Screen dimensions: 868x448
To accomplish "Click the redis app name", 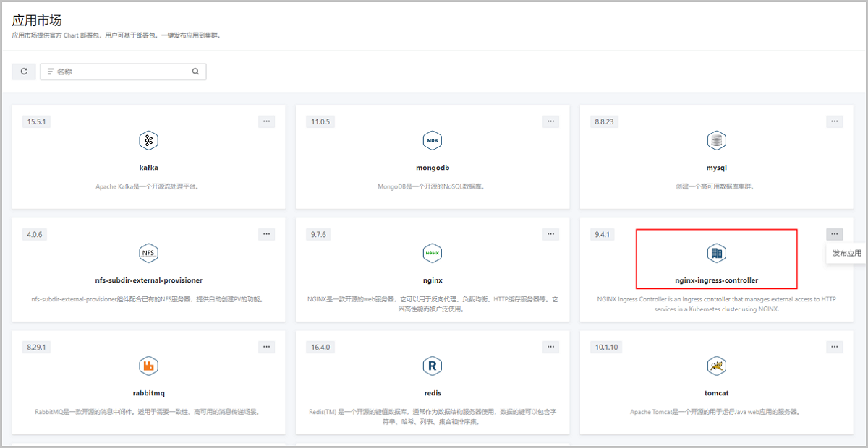I will [433, 393].
